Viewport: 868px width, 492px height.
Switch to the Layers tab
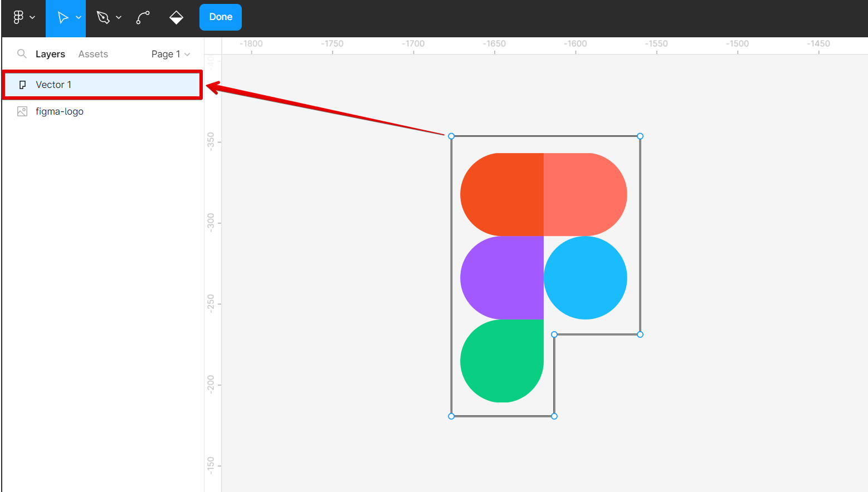click(x=50, y=54)
